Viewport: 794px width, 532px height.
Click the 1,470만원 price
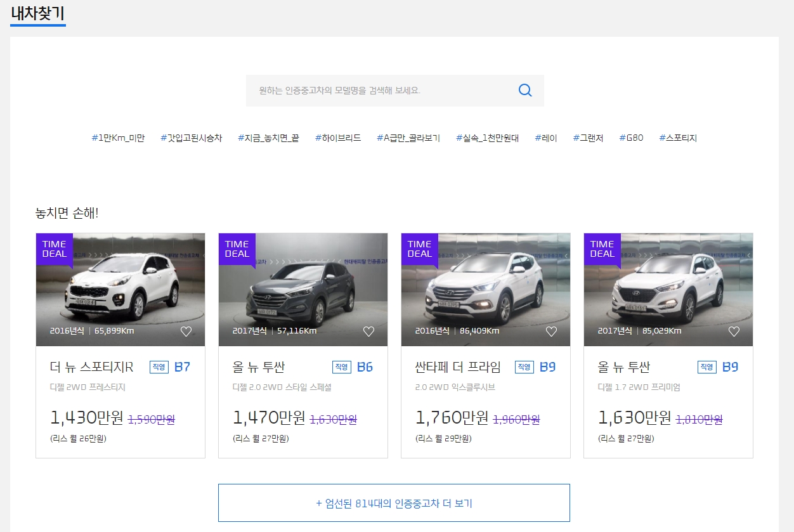(270, 417)
